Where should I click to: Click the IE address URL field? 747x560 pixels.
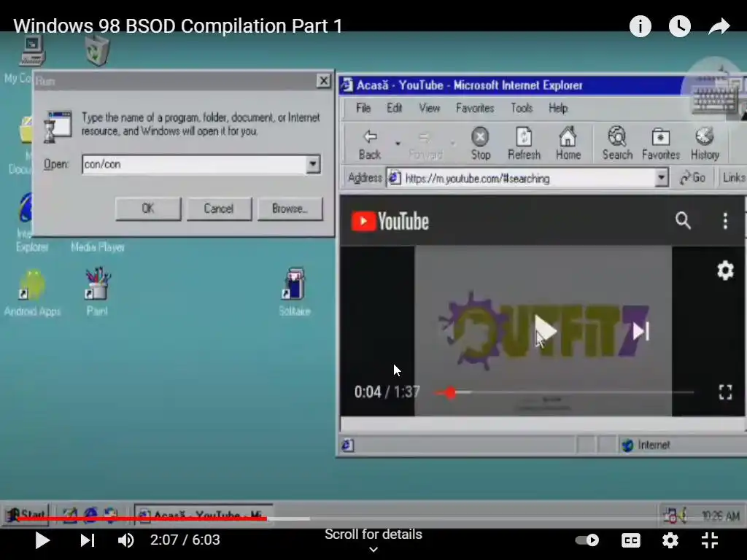[x=520, y=178]
